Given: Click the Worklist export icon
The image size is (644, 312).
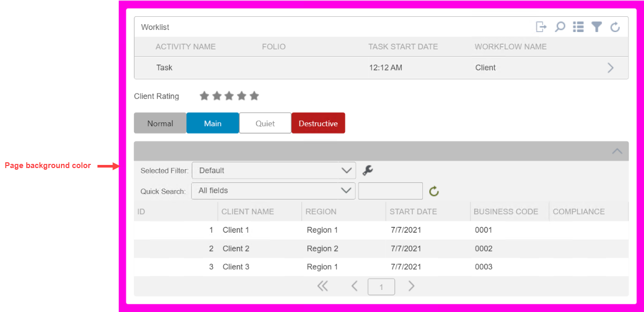Looking at the screenshot, I should click(541, 27).
